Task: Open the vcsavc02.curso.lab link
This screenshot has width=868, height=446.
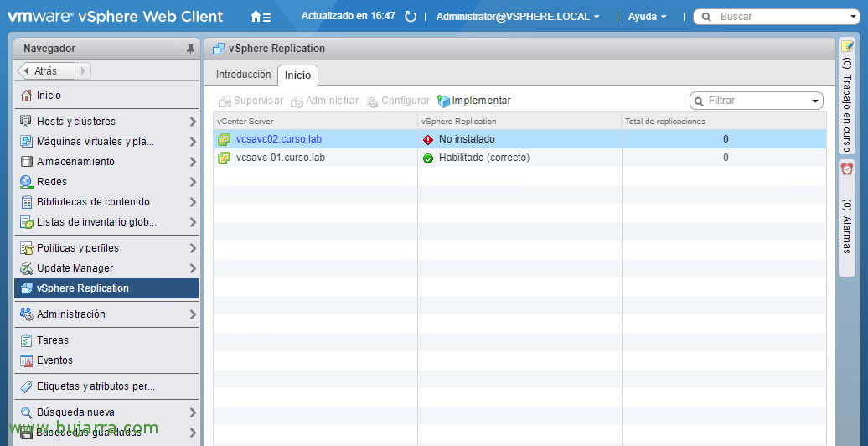Action: [x=278, y=139]
